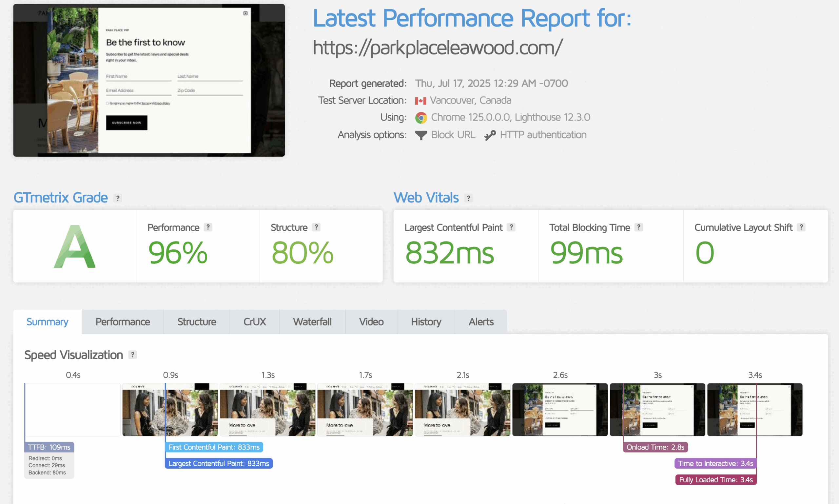Viewport: 839px width, 504px height.
Task: Click Fully Loaded Time: 3.4s marker
Action: tap(716, 480)
